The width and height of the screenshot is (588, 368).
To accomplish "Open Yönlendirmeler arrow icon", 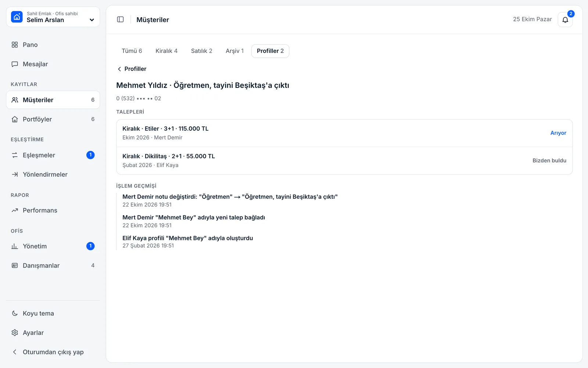I will [x=15, y=174].
